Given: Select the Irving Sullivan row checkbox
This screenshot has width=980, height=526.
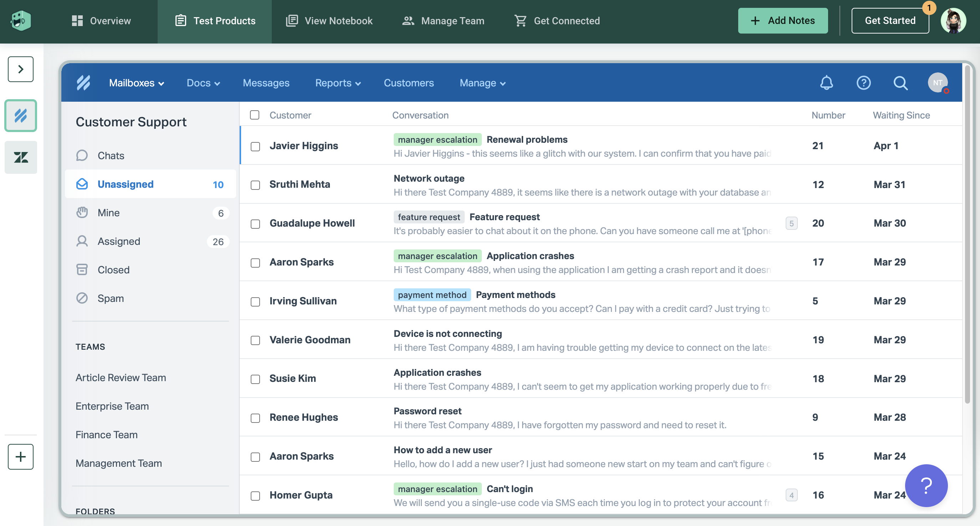Looking at the screenshot, I should coord(255,302).
